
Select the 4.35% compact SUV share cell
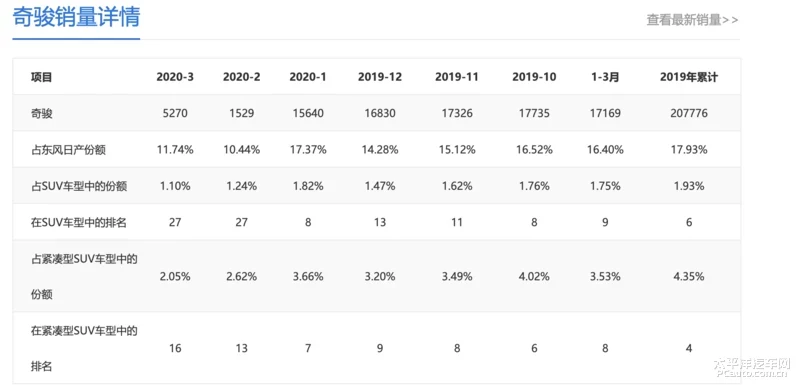689,277
